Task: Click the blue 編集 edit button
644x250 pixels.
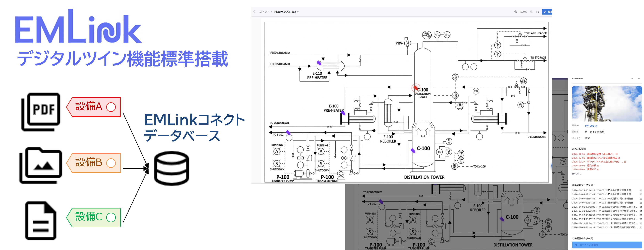Action: click(547, 12)
